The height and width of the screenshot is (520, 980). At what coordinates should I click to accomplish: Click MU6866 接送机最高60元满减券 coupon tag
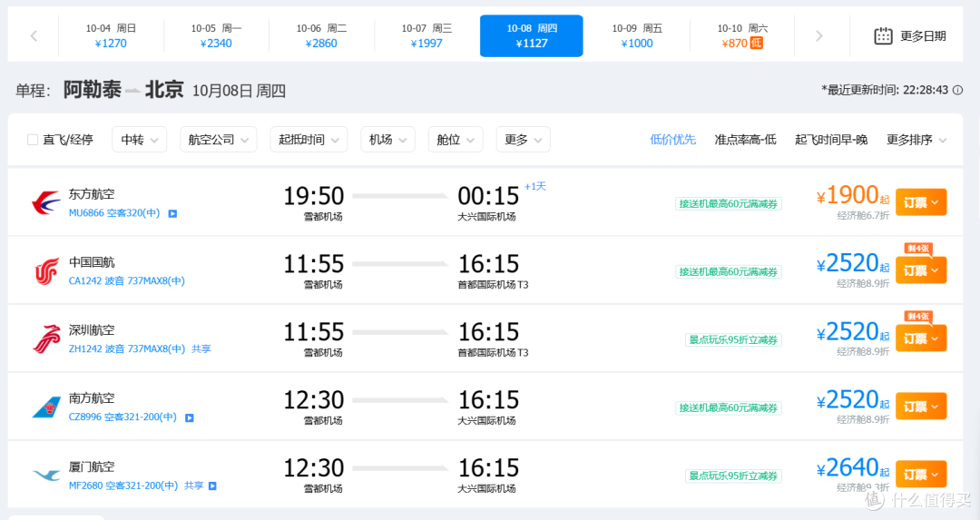point(728,204)
